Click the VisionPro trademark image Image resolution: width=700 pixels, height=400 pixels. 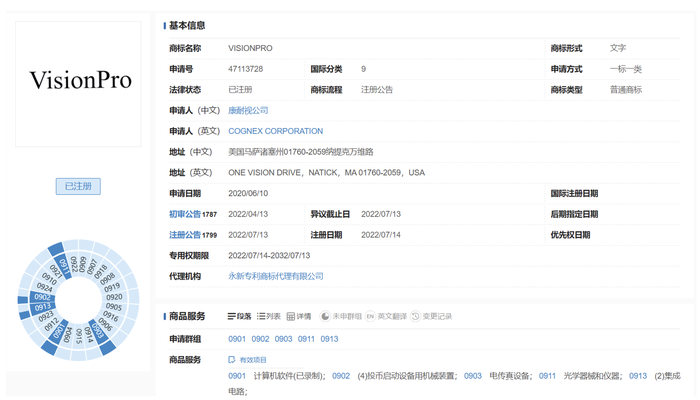78,84
